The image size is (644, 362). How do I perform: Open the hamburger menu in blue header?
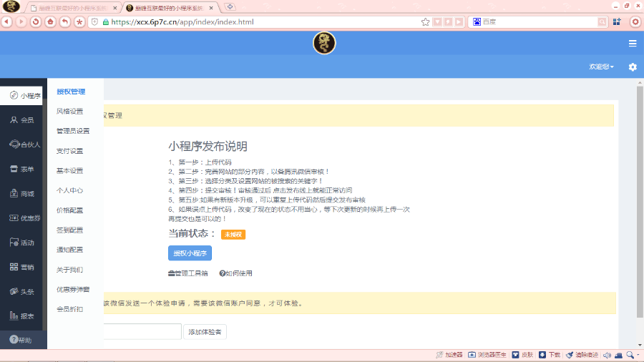(x=633, y=43)
